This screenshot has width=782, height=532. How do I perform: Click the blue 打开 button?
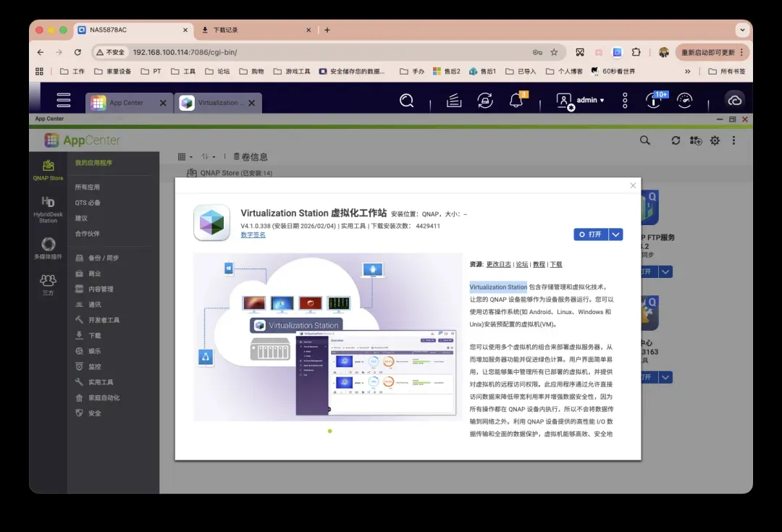point(591,235)
